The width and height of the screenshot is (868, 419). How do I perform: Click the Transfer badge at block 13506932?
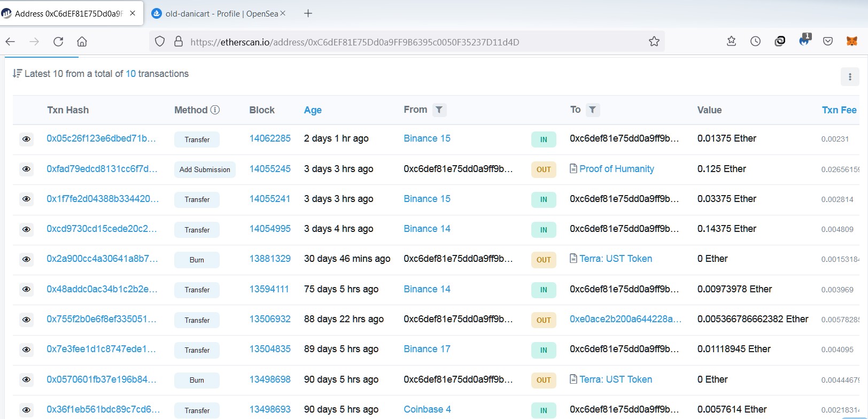click(x=197, y=320)
